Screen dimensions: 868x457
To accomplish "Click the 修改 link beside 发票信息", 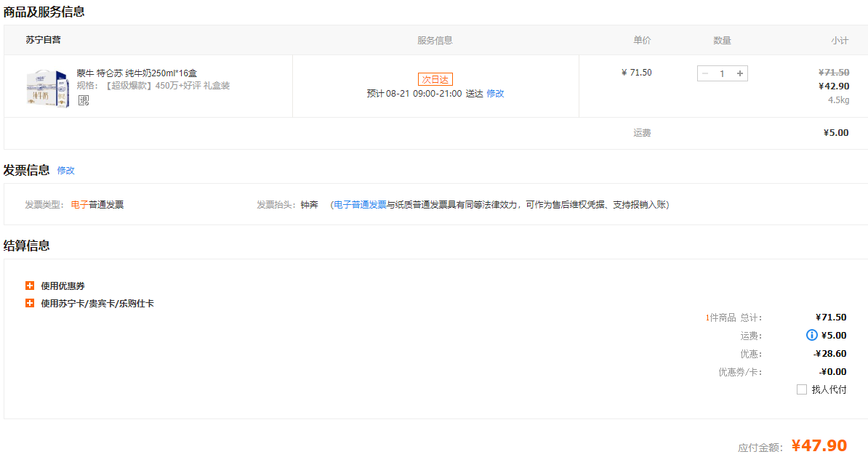I will click(x=66, y=171).
